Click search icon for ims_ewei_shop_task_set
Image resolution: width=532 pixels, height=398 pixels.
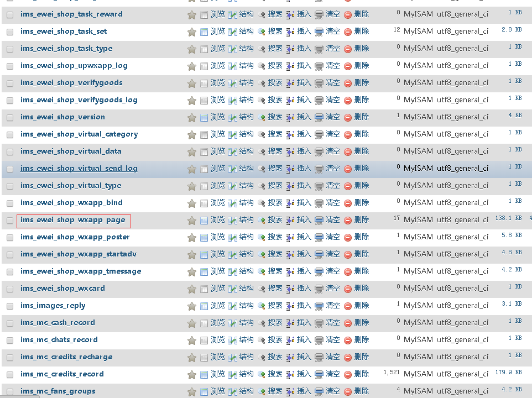(262, 32)
